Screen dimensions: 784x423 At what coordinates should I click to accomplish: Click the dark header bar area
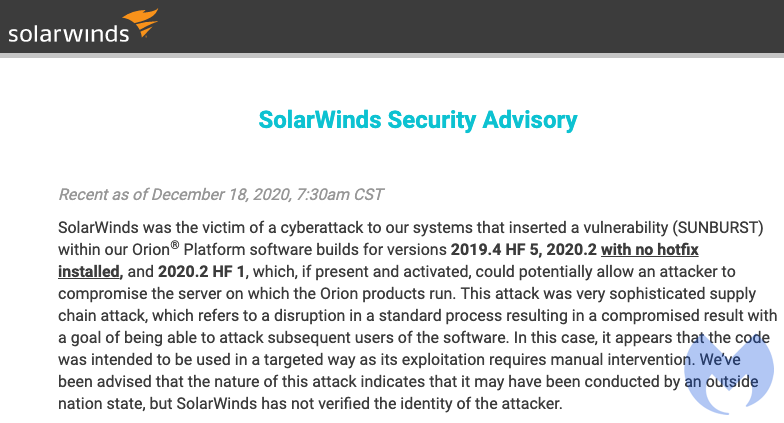[x=392, y=26]
